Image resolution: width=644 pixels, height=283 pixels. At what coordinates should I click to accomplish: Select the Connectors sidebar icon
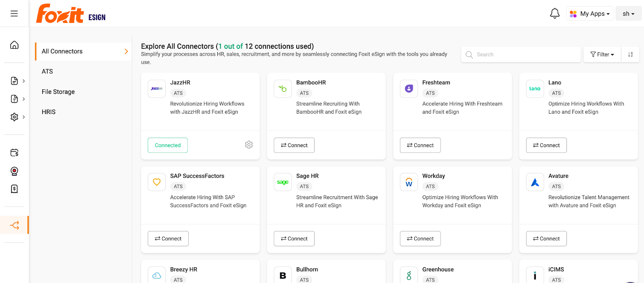(x=14, y=225)
